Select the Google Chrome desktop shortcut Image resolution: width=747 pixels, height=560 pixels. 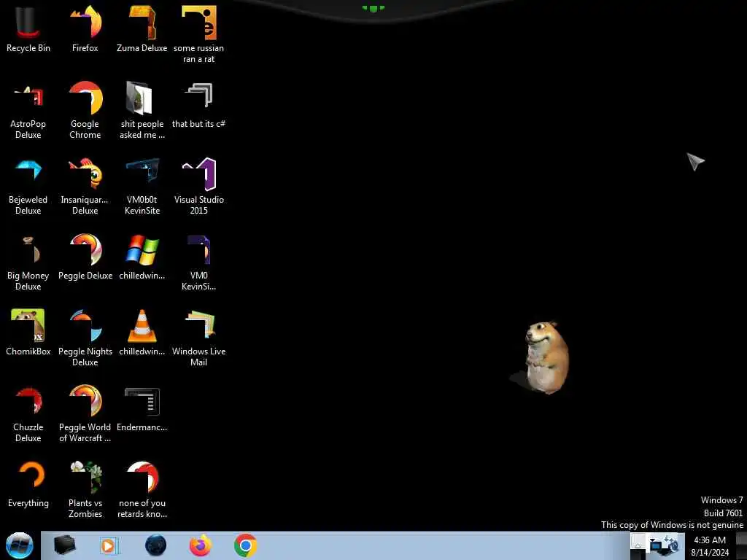(85, 111)
